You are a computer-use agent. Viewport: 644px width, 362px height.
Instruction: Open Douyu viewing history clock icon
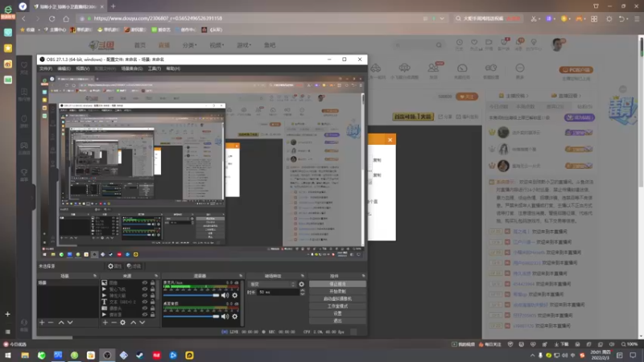coord(459,44)
